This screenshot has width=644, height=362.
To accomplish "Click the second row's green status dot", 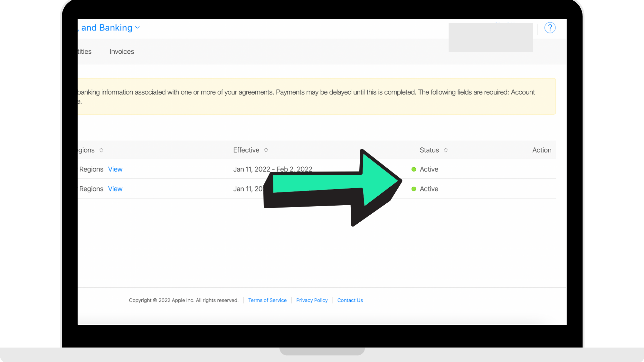I will 414,189.
